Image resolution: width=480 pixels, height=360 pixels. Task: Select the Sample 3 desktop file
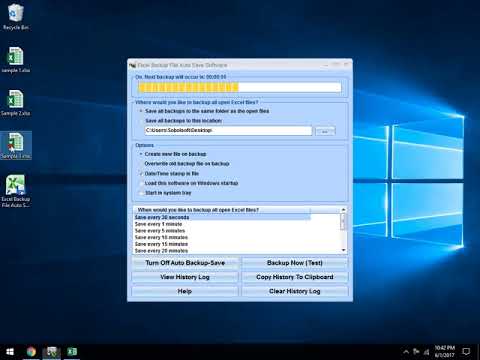click(16, 145)
